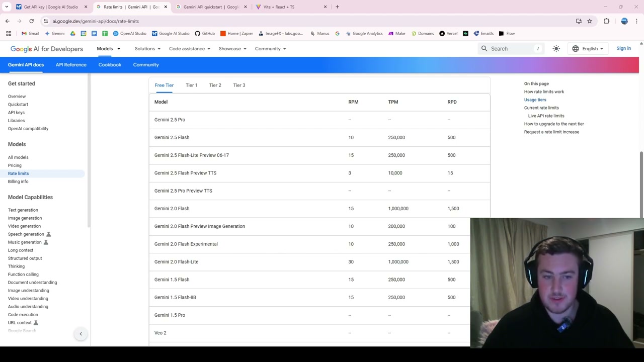Open the Google AI Studio bookmark
The image size is (644, 362).
(x=171, y=34)
